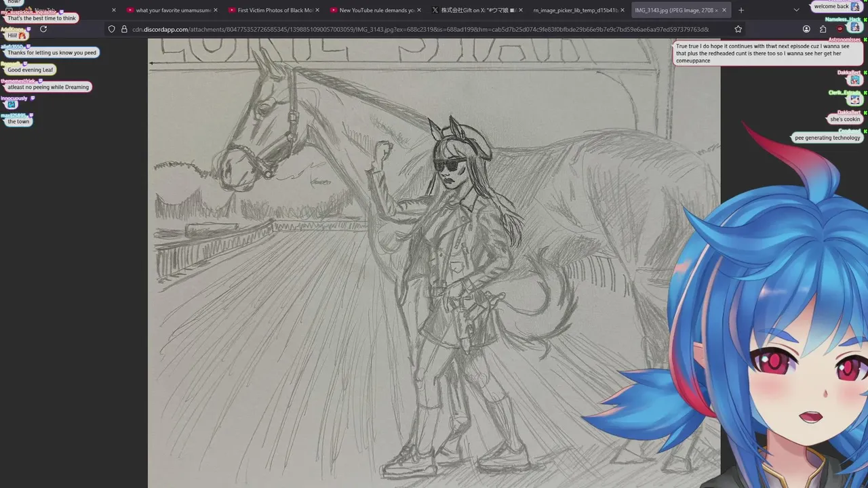Open the extensions puzzle piece icon
868x488 pixels.
pyautogui.click(x=823, y=29)
